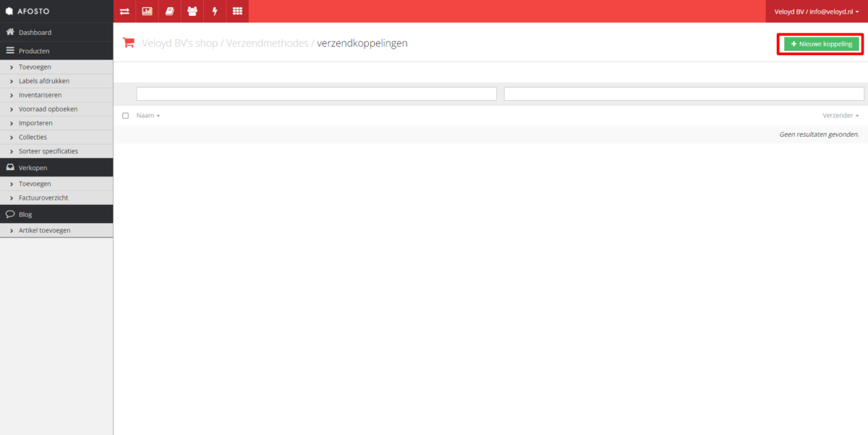Open Labels afdrukken in sidebar
Viewport: 868px width, 435px height.
pos(43,81)
